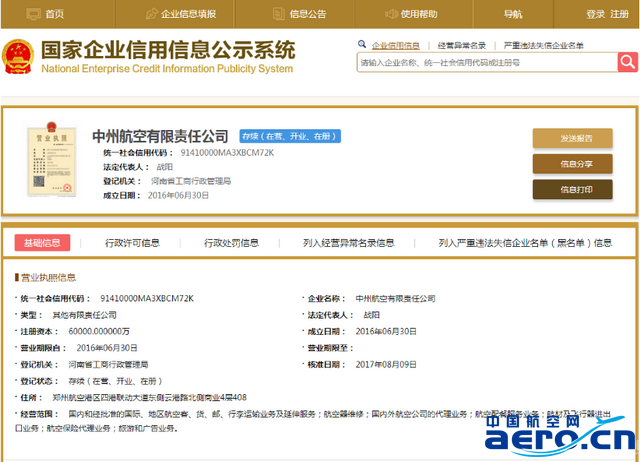This screenshot has height=462, width=640.
Task: Click the 注册 link
Action: pos(619,14)
